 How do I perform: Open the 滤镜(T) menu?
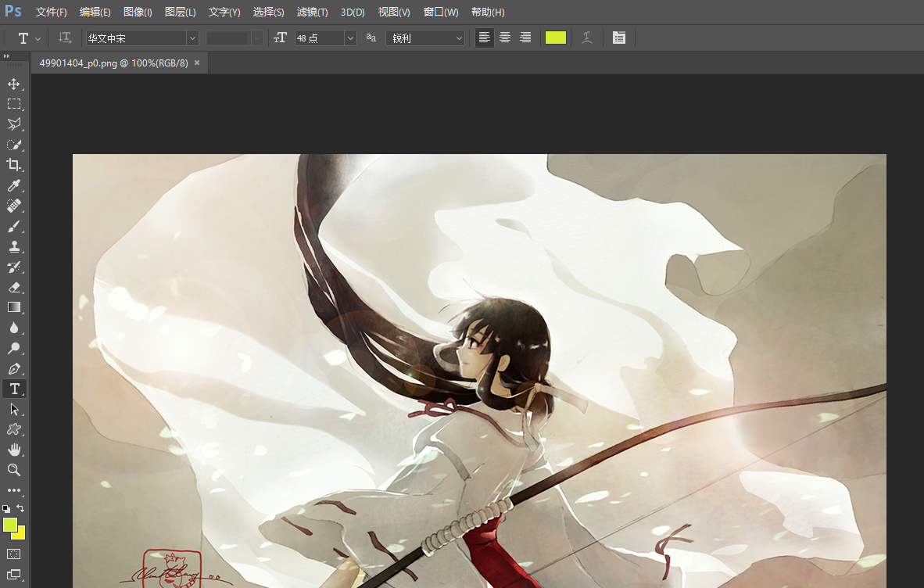[x=313, y=12]
